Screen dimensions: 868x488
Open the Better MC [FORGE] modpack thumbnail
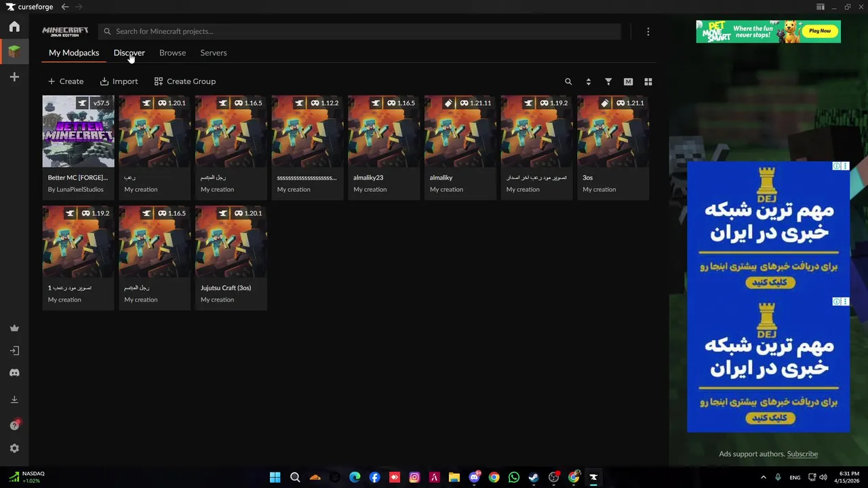[x=79, y=131]
